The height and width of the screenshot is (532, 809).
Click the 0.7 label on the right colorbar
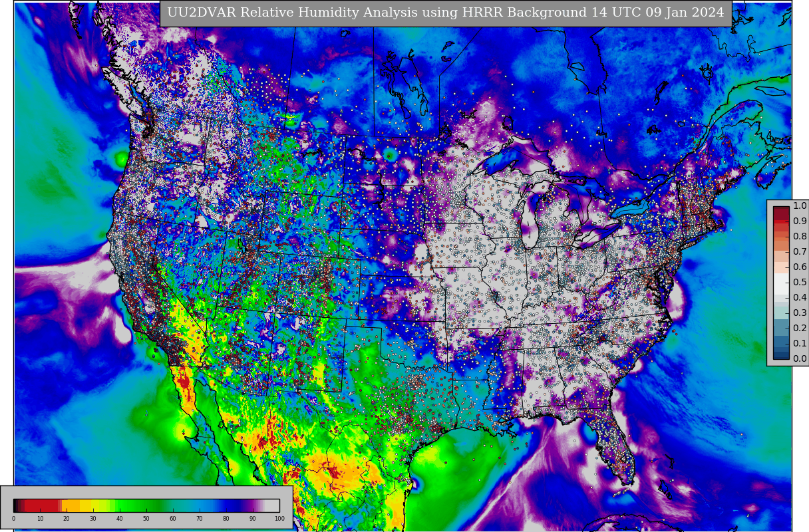point(800,251)
